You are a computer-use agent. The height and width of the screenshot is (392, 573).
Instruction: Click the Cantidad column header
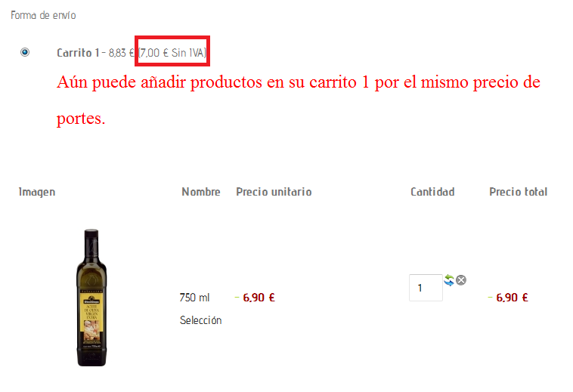(x=432, y=192)
